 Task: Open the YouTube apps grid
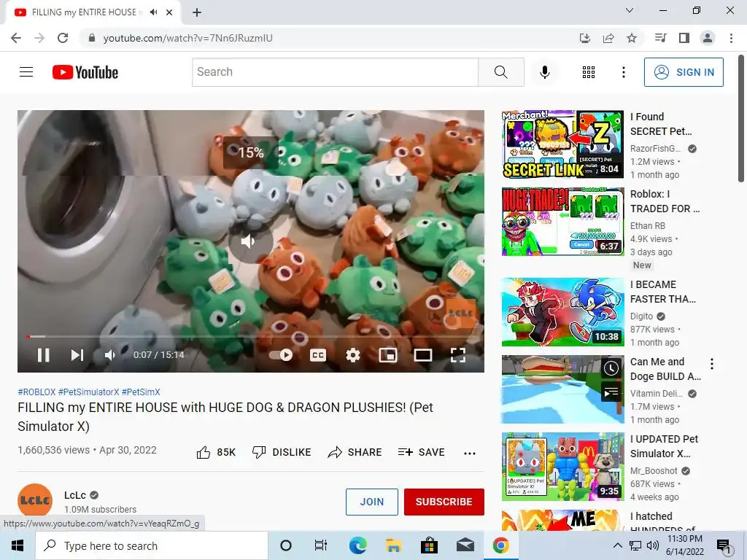click(x=589, y=72)
